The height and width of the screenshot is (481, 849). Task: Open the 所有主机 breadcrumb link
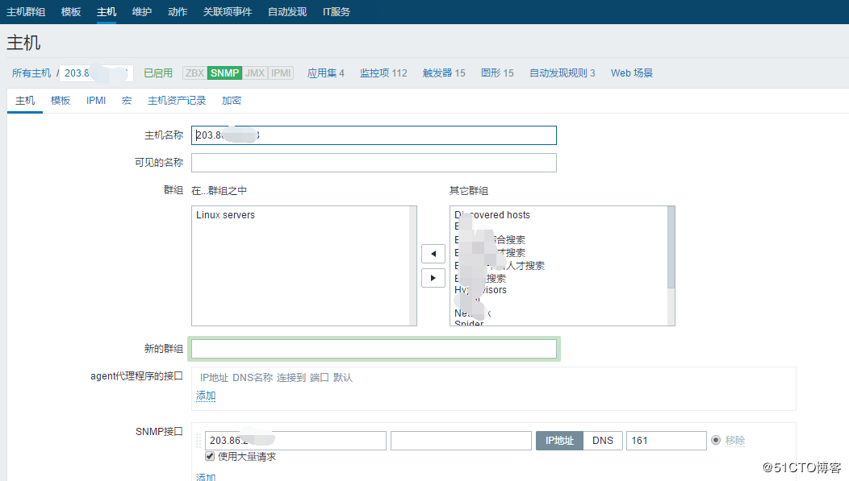pos(31,73)
